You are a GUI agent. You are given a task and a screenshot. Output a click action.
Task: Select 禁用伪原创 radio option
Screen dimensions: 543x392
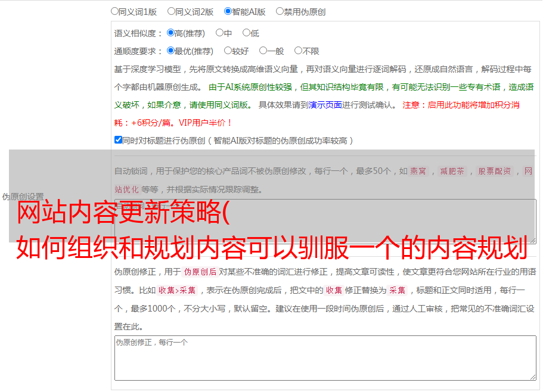click(x=280, y=11)
